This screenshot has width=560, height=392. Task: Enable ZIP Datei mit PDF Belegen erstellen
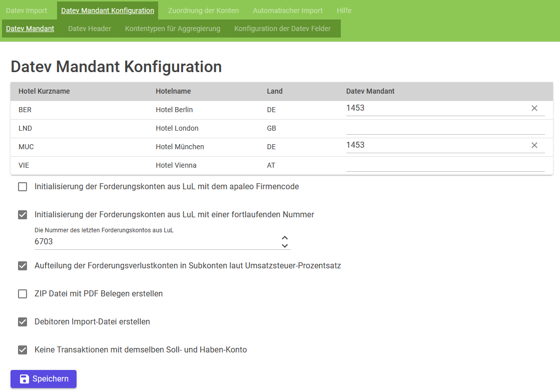(x=23, y=294)
